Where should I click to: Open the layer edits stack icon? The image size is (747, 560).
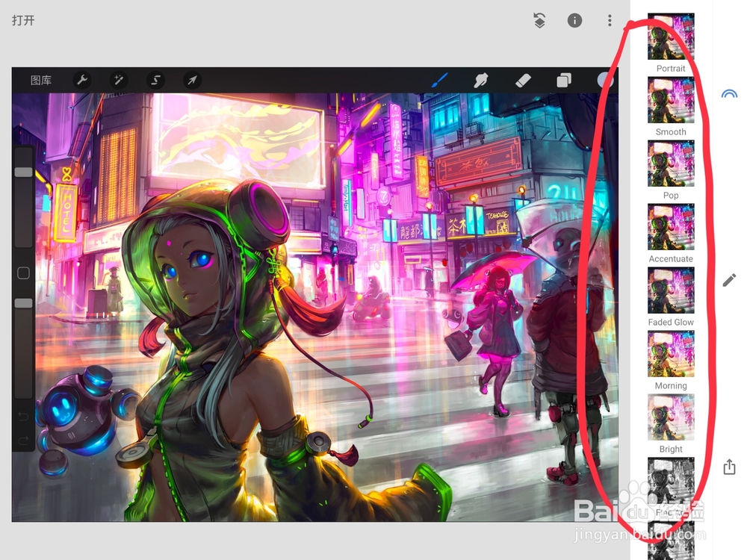tap(539, 20)
